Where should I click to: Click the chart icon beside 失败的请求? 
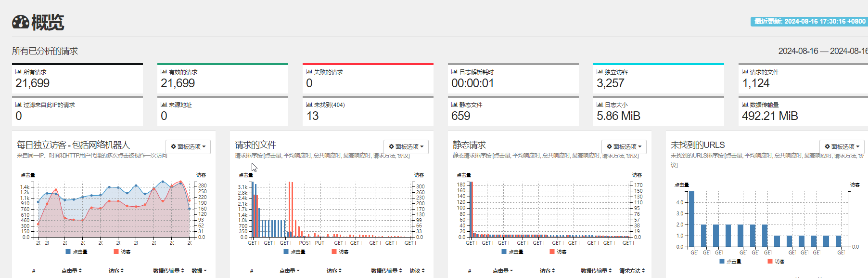coord(309,72)
